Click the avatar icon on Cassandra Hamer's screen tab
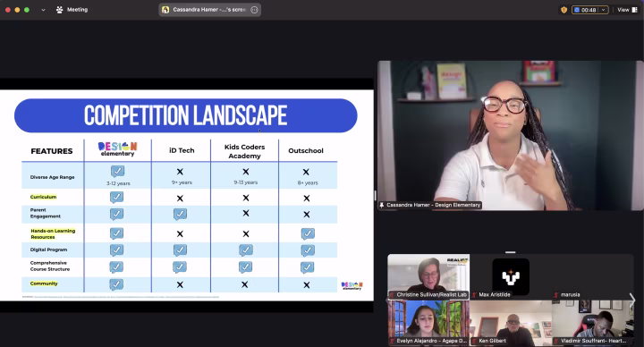 coord(165,10)
